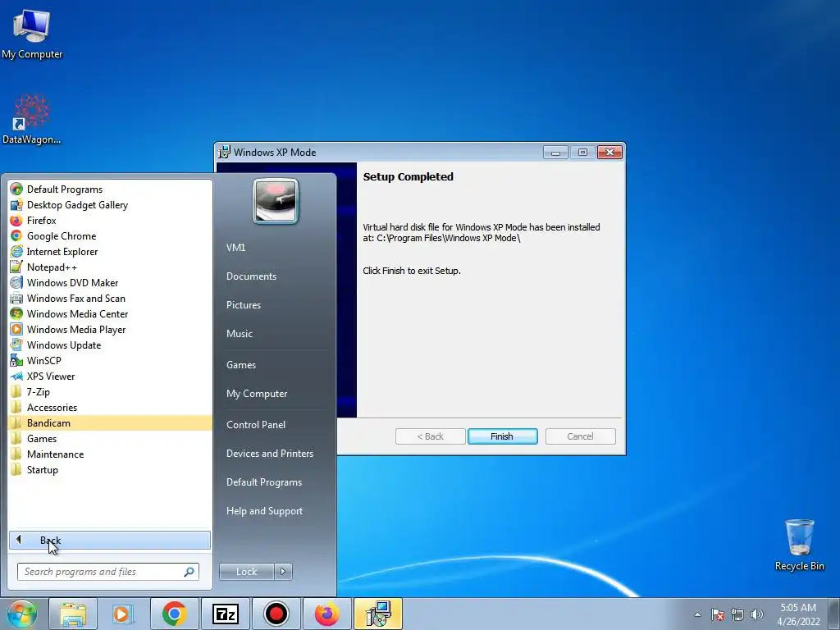
Task: Open Games in the right pane
Action: tap(241, 365)
